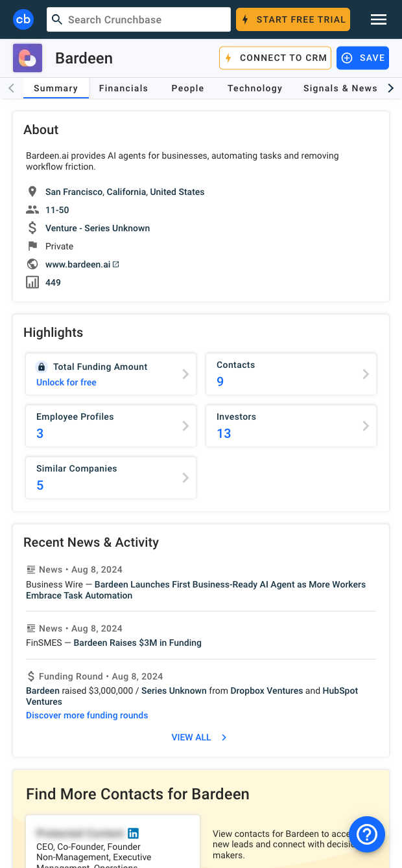Focus the Search Crunchbase input field
The image size is (402, 868).
(x=146, y=19)
